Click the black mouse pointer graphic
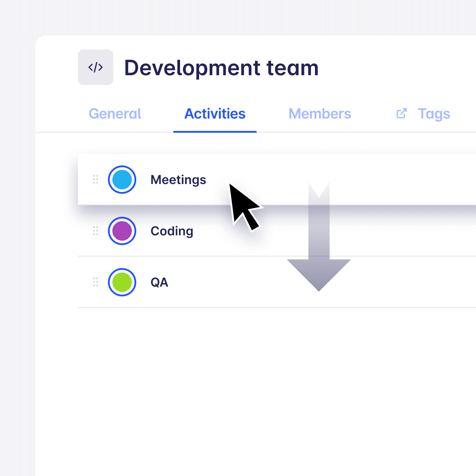The height and width of the screenshot is (476, 476). (245, 207)
